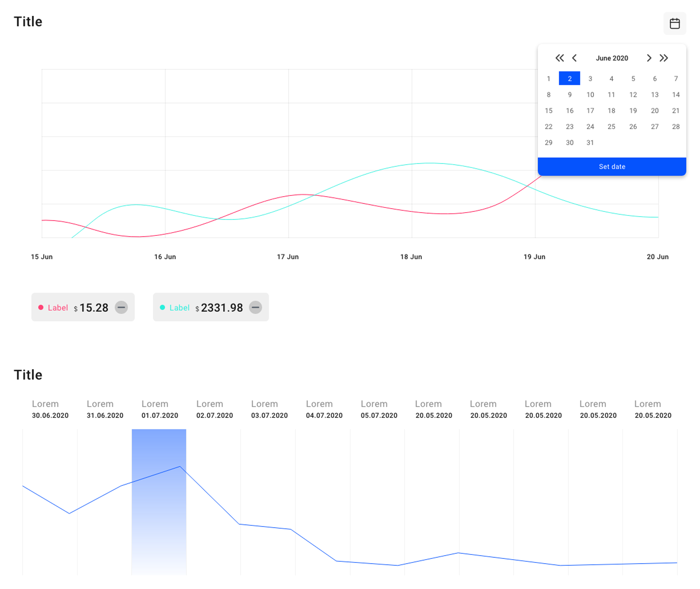Click the 18 Jun axis label
The image size is (700, 589).
(x=411, y=257)
